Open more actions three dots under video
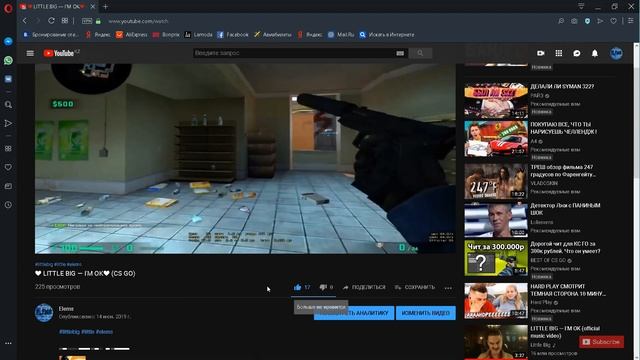The height and width of the screenshot is (360, 640). point(448,288)
